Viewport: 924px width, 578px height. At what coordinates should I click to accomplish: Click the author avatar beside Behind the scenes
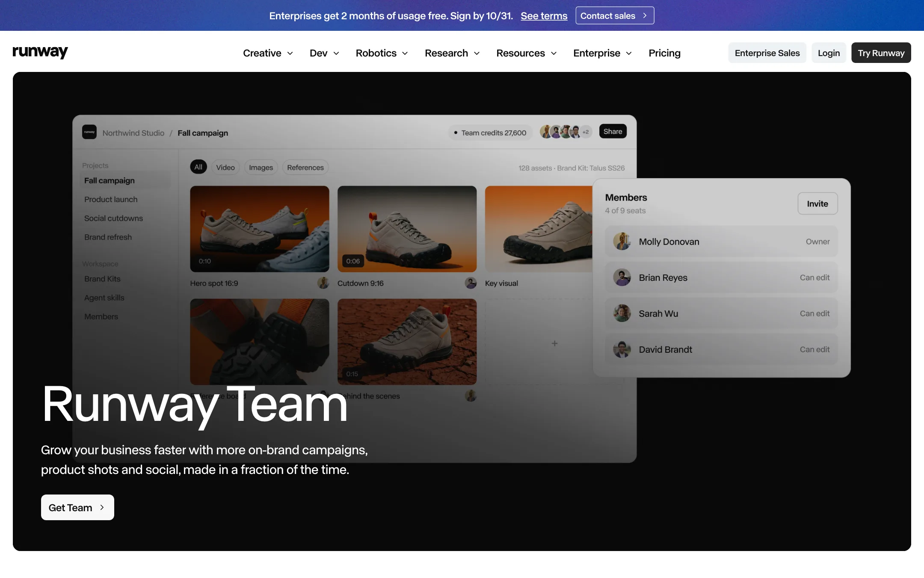pos(471,396)
